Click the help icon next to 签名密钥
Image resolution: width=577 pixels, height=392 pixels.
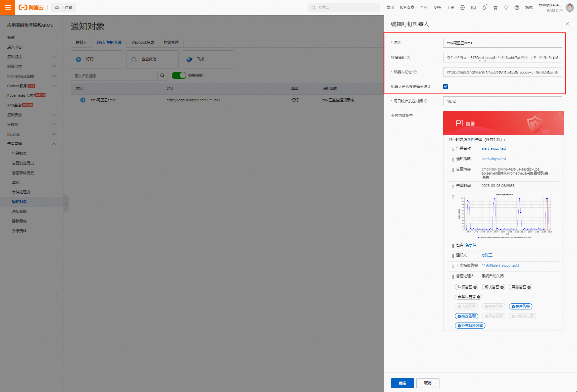[409, 57]
